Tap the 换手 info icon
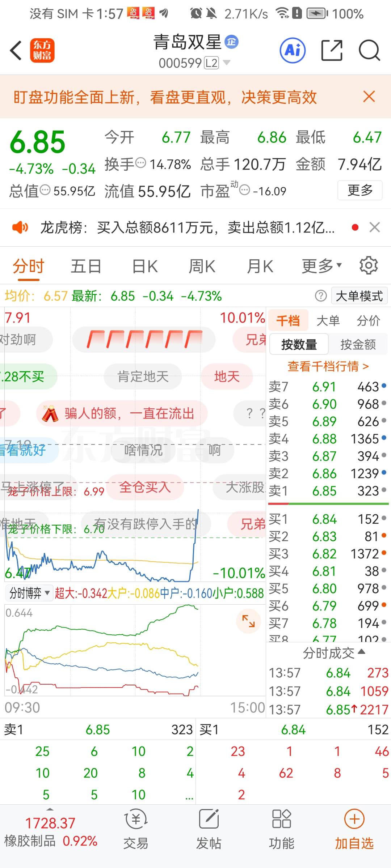The width and height of the screenshot is (391, 868). 140,163
